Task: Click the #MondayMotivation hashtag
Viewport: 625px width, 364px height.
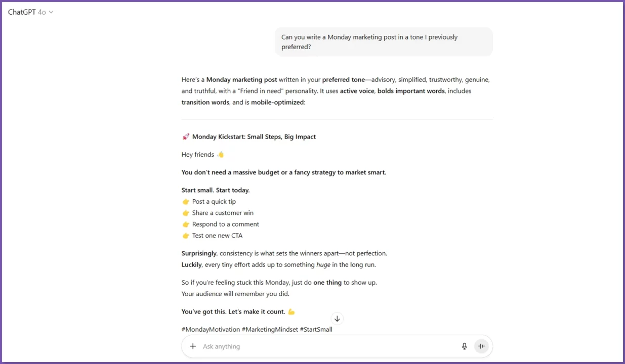Action: pyautogui.click(x=210, y=329)
